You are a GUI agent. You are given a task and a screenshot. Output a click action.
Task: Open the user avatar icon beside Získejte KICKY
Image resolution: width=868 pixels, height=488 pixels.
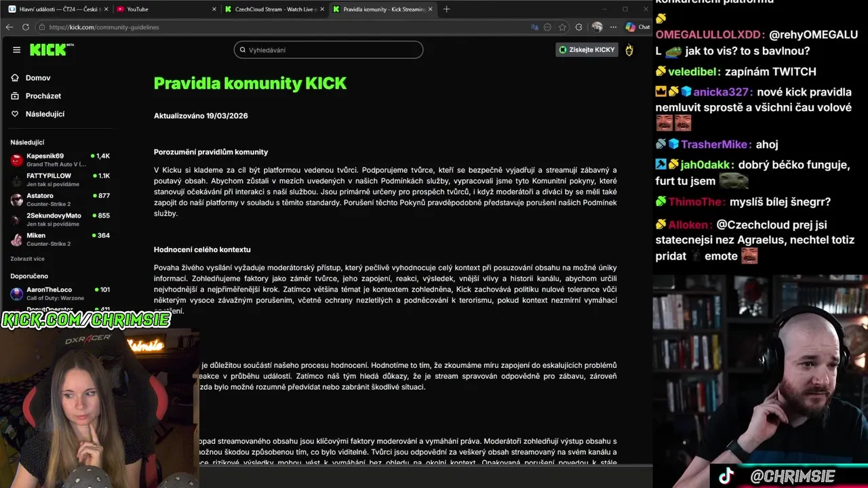(x=629, y=49)
